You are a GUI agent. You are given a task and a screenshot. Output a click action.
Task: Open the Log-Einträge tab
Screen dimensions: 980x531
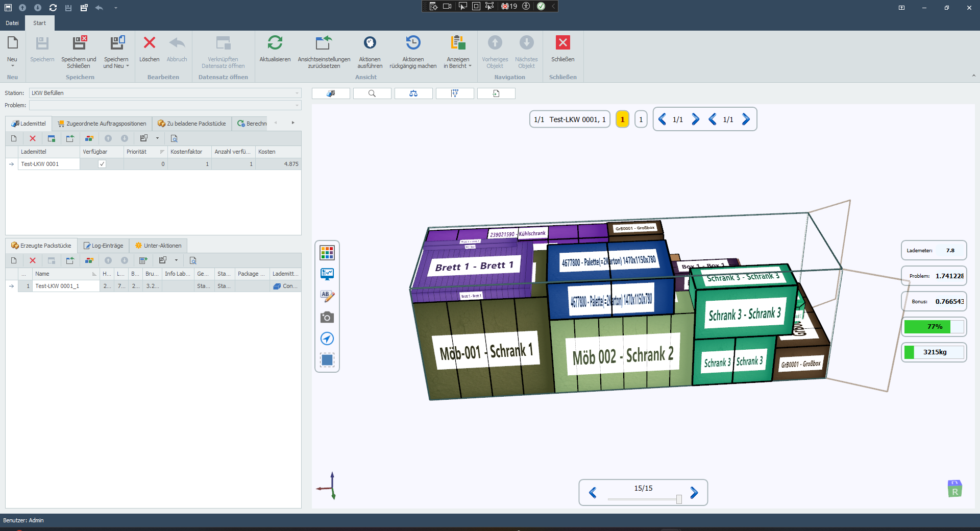104,246
